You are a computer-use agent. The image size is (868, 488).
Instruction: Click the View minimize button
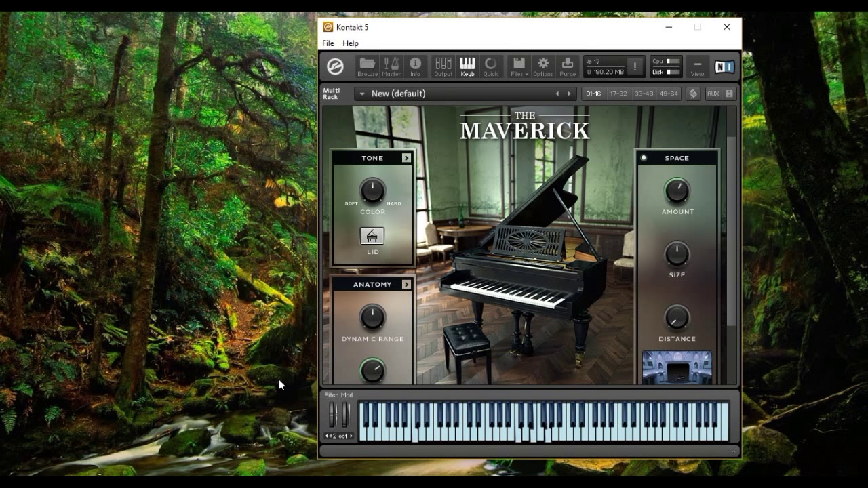(697, 66)
